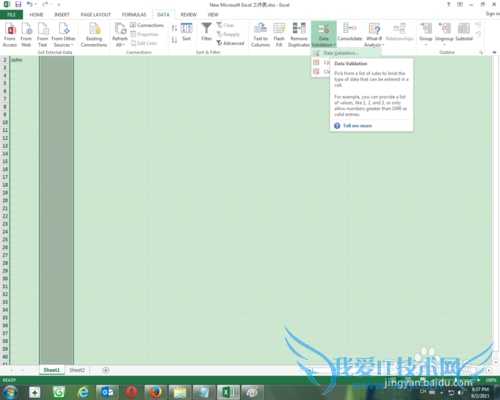Click Sort A to Z icon

tap(174, 28)
